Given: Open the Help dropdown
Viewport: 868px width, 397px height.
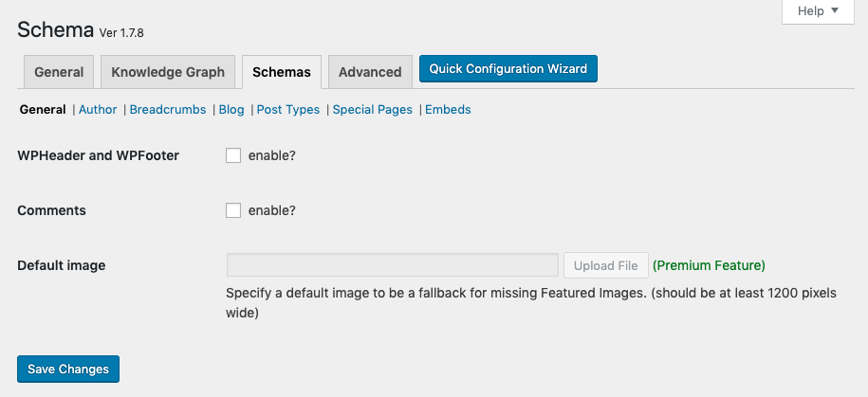Looking at the screenshot, I should coord(816,11).
